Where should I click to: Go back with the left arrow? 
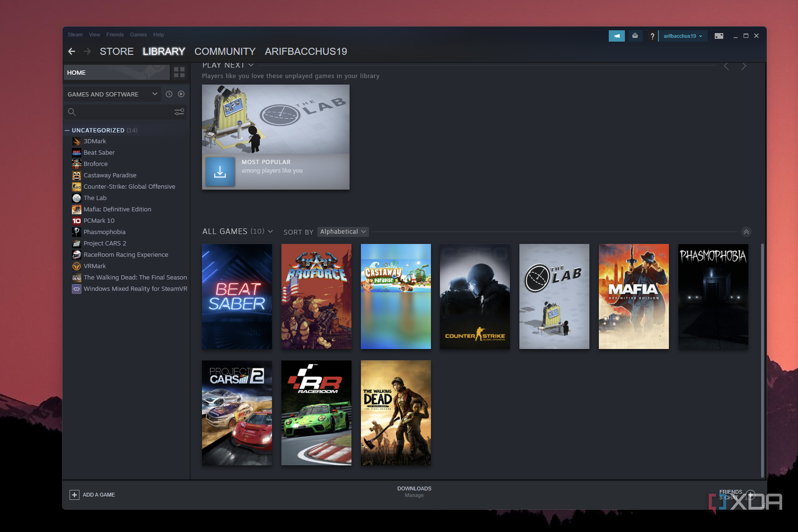click(x=72, y=51)
